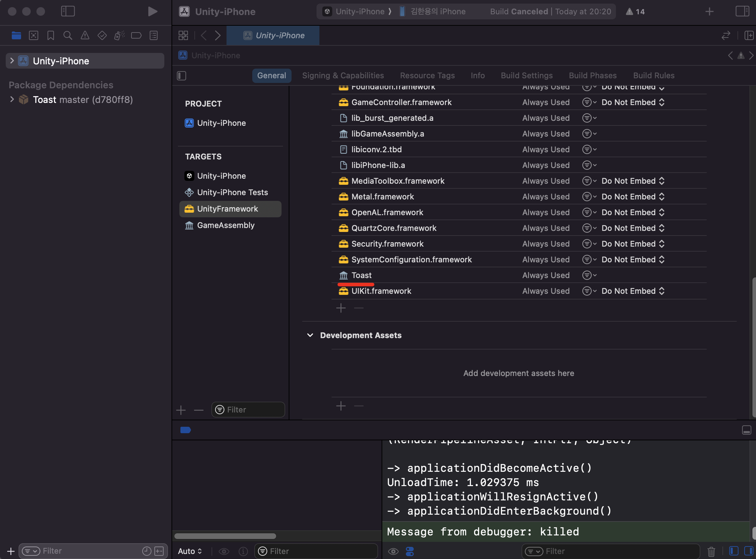Switch to Resource Tags tab
Viewport: 756px width, 559px height.
pos(427,75)
